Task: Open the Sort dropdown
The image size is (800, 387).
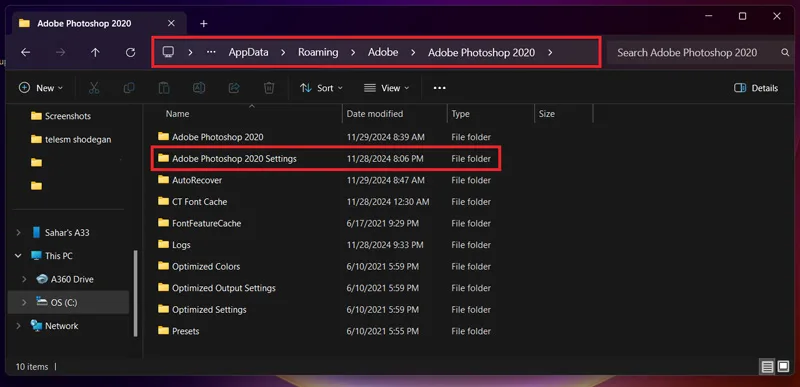Action: [321, 88]
